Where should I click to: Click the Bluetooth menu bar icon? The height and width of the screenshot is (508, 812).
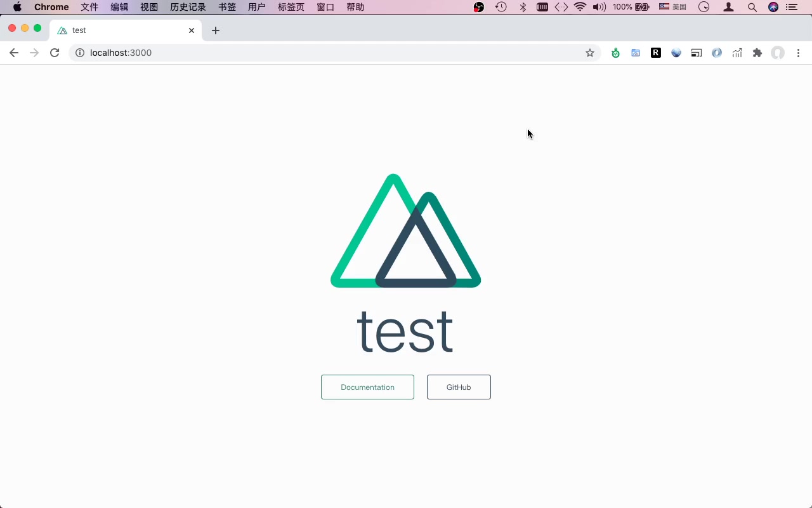523,7
